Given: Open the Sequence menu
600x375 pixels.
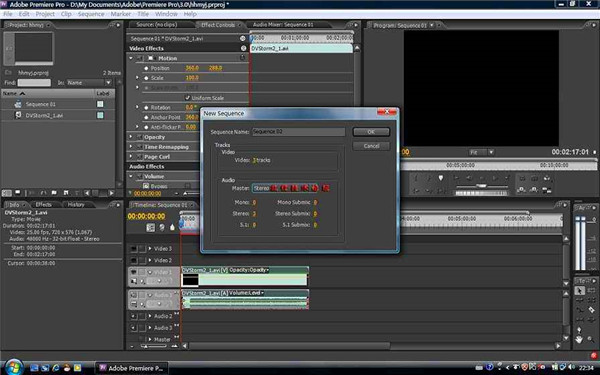Looking at the screenshot, I should (x=91, y=14).
